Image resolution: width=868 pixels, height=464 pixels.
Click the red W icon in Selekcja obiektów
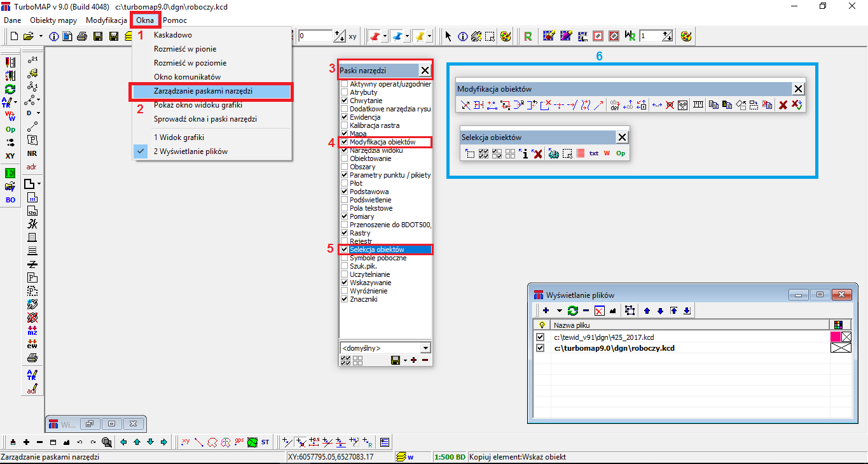tap(607, 153)
